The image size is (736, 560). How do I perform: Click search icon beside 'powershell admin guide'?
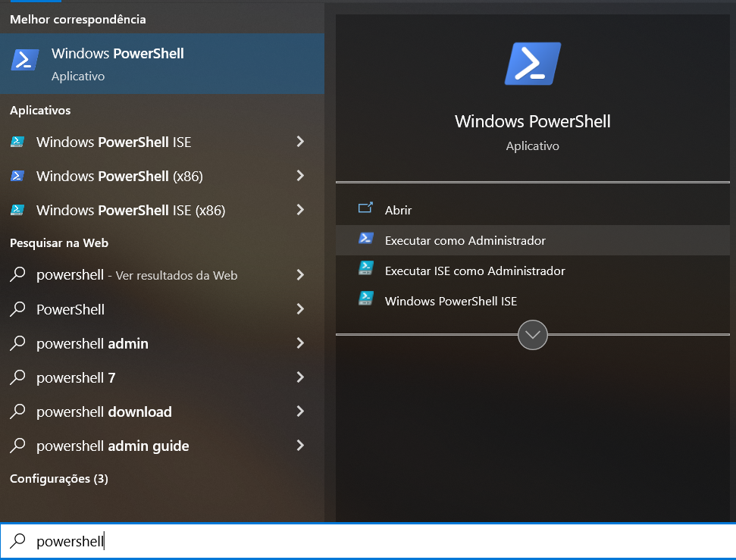point(17,445)
